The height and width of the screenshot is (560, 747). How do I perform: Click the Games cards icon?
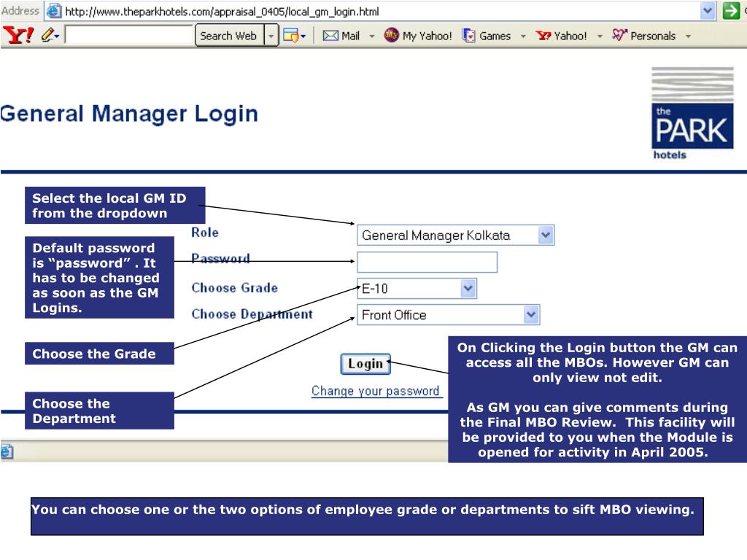point(469,35)
